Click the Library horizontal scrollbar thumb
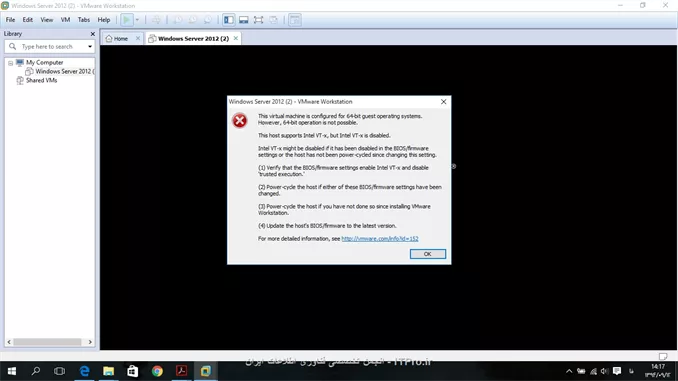678x381 pixels. coord(47,342)
